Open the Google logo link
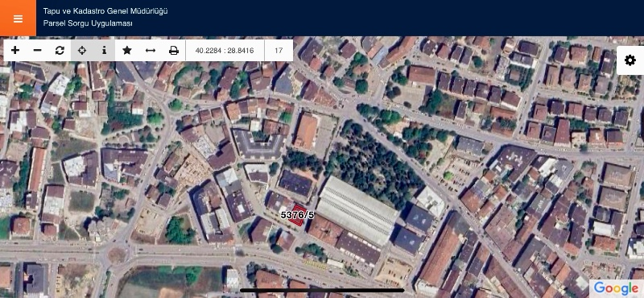Image resolution: width=644 pixels, height=298 pixels. coord(616,288)
